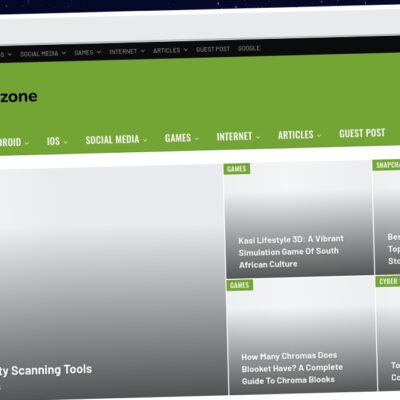
Task: Expand Articles chevron in green navigation
Action: click(x=319, y=136)
